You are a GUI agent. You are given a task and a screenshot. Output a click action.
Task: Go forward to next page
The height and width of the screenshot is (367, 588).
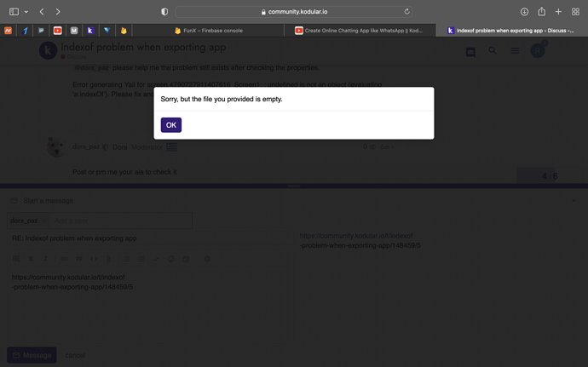[58, 12]
